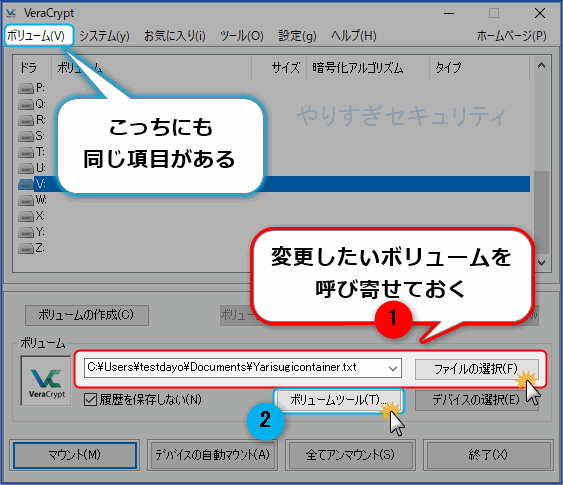Click the 暗号化アルゴリズム column header
The image size is (563, 485).
368,67
